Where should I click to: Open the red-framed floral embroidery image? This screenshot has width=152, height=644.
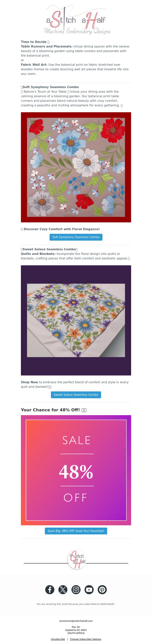(x=76, y=167)
